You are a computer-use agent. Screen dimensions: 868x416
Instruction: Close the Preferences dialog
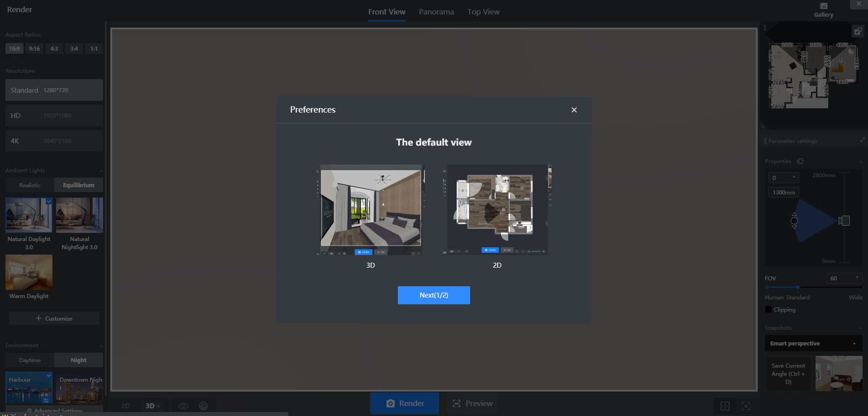[x=574, y=110]
